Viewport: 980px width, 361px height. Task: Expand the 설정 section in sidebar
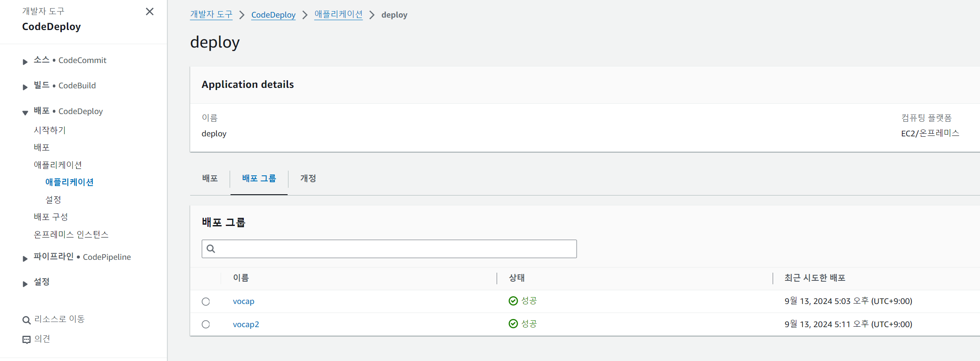[x=25, y=284]
